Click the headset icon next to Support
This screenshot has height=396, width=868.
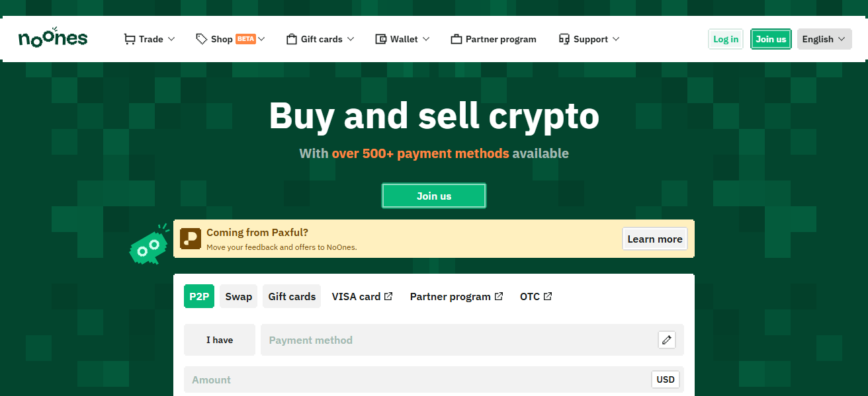(564, 39)
